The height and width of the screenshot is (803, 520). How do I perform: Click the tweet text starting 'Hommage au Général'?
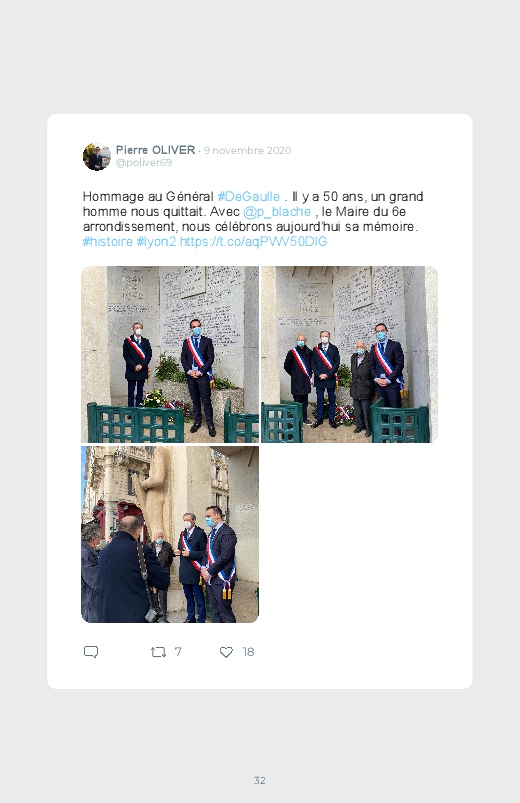coord(253,219)
